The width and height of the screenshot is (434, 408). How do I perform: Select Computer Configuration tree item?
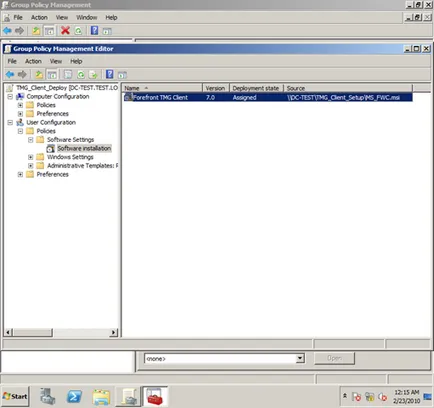pyautogui.click(x=58, y=96)
